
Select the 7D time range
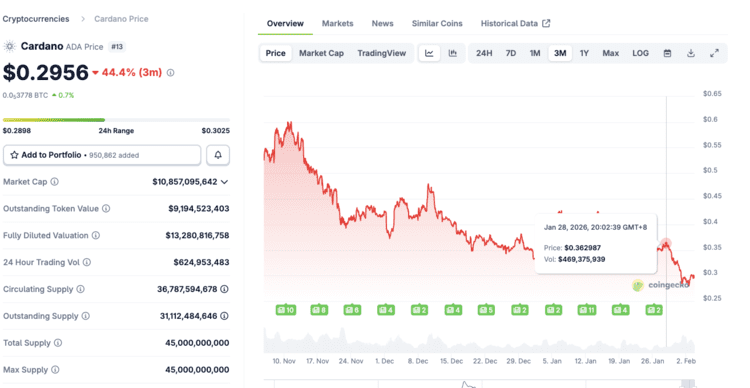click(x=511, y=53)
